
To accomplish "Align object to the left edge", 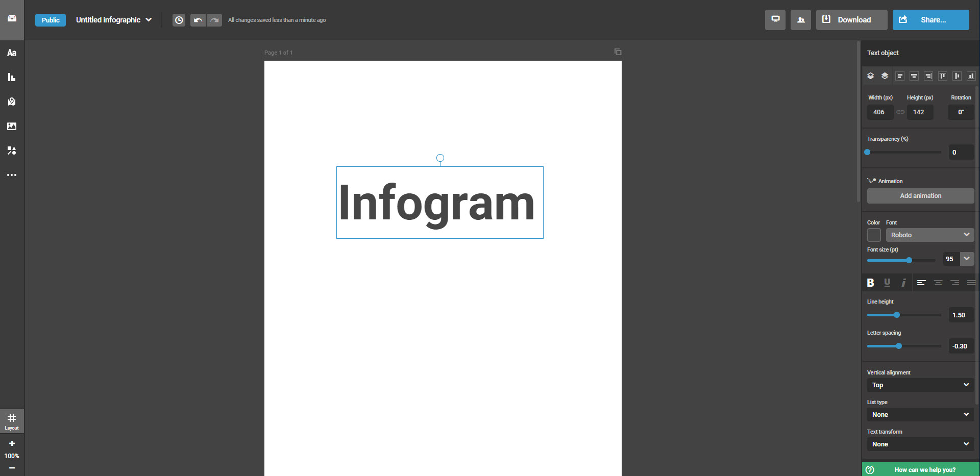I will point(900,76).
